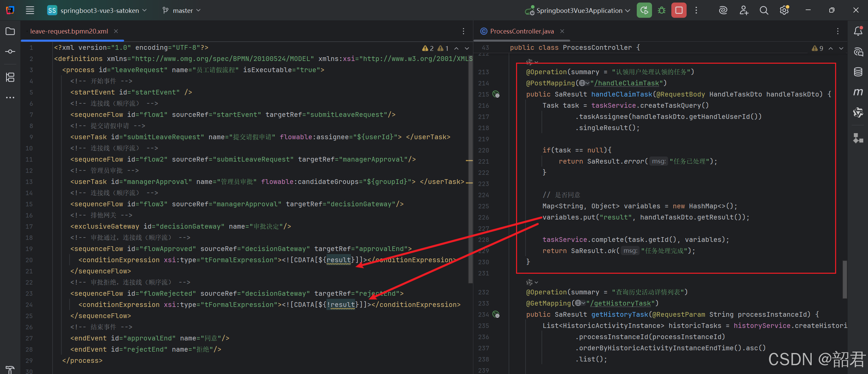Close the ProcessController.java tab
Image resolution: width=868 pixels, height=374 pixels.
tap(562, 31)
